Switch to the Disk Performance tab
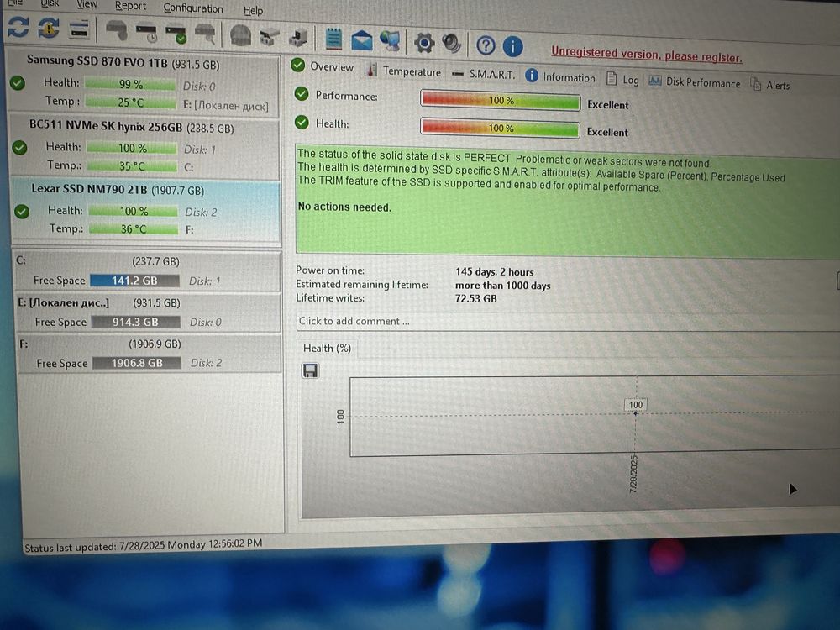This screenshot has width=840, height=630. point(695,82)
